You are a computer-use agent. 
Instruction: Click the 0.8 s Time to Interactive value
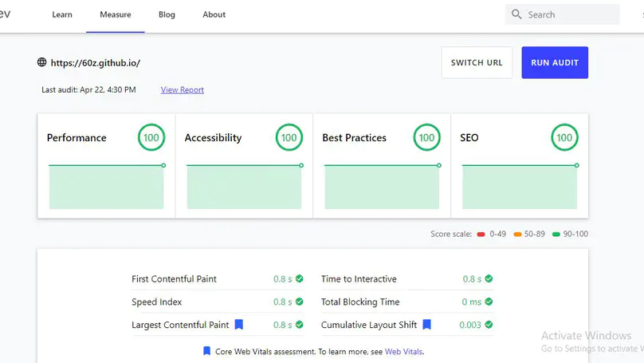[472, 278]
